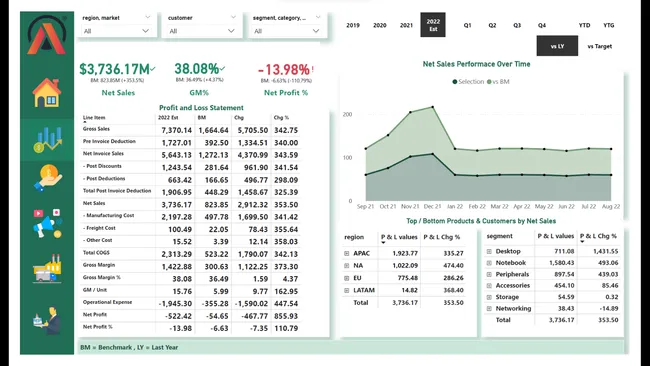650x366 pixels.
Task: Open the supply chain factory-truck icon page
Action: point(47,269)
